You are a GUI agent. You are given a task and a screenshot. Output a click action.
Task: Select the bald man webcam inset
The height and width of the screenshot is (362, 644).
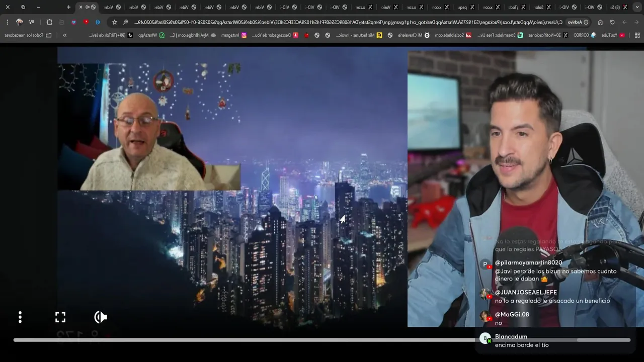click(x=149, y=127)
